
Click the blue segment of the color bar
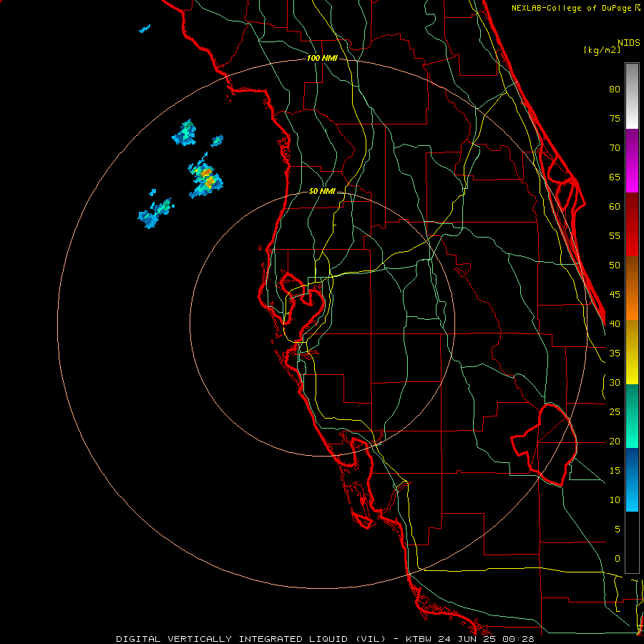click(632, 479)
